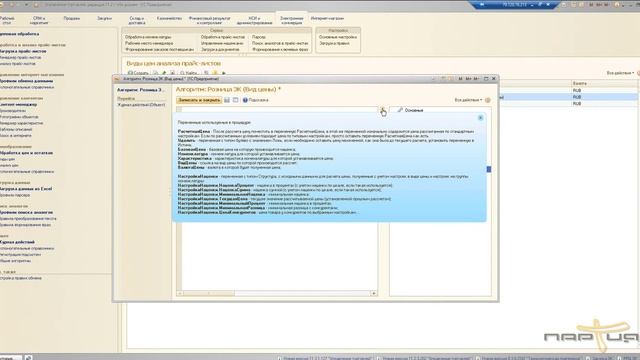Click the vertical scrollbar thumb of the dialog

(x=489, y=169)
